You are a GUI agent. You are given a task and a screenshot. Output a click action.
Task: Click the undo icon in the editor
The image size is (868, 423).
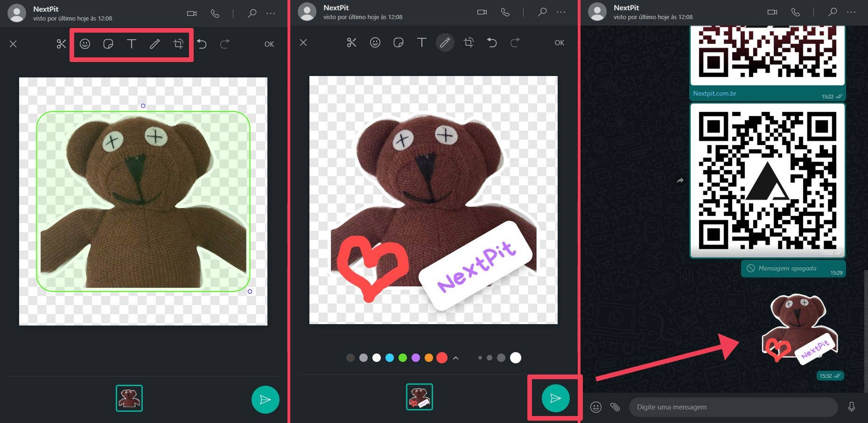coord(202,43)
